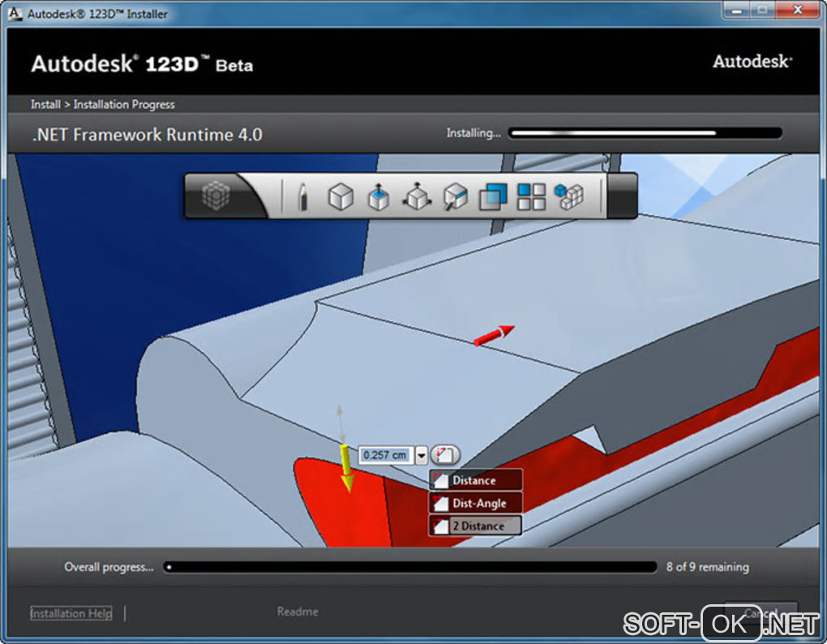Choose the Primitives box tool
Screen dimensions: 827x644
tap(341, 197)
